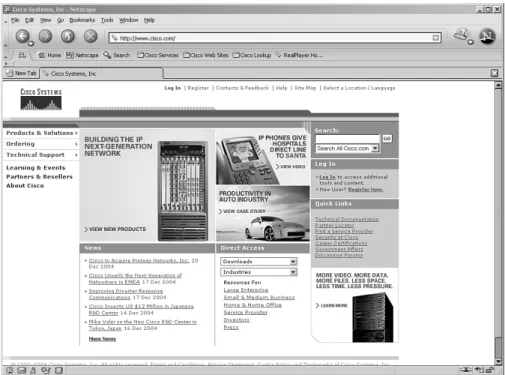Click the Register link in the header
505x375 pixels.
pos(198,88)
